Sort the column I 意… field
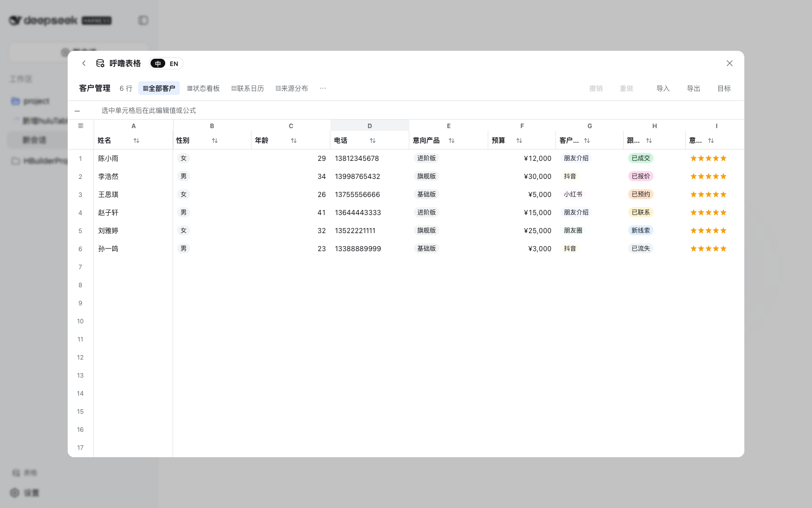Screen dimensions: 812x508 pyautogui.click(x=710, y=141)
